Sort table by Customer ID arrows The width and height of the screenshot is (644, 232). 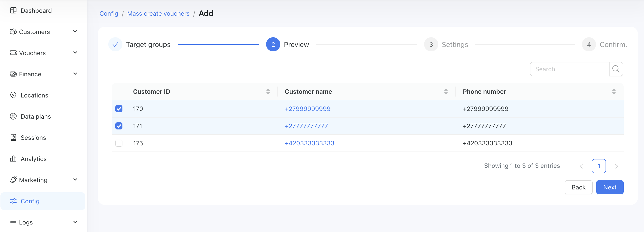[x=268, y=92]
